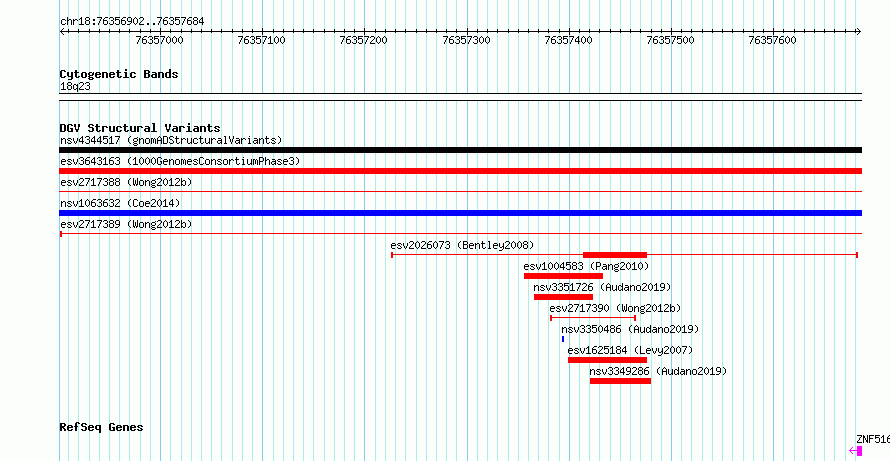Click ruler position 76357300
Screen dimensions: 890x461
(466, 40)
